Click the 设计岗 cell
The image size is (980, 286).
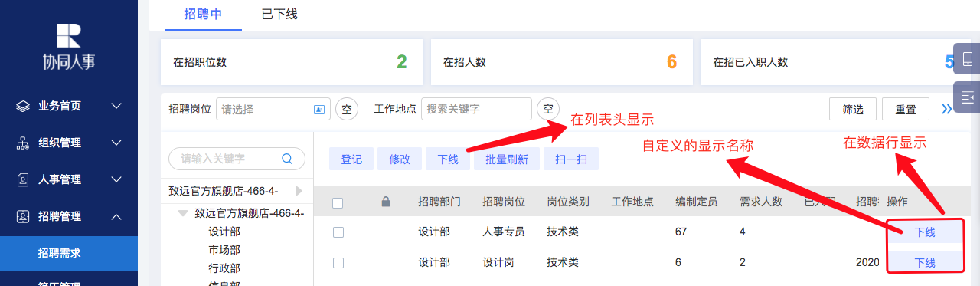(x=498, y=262)
